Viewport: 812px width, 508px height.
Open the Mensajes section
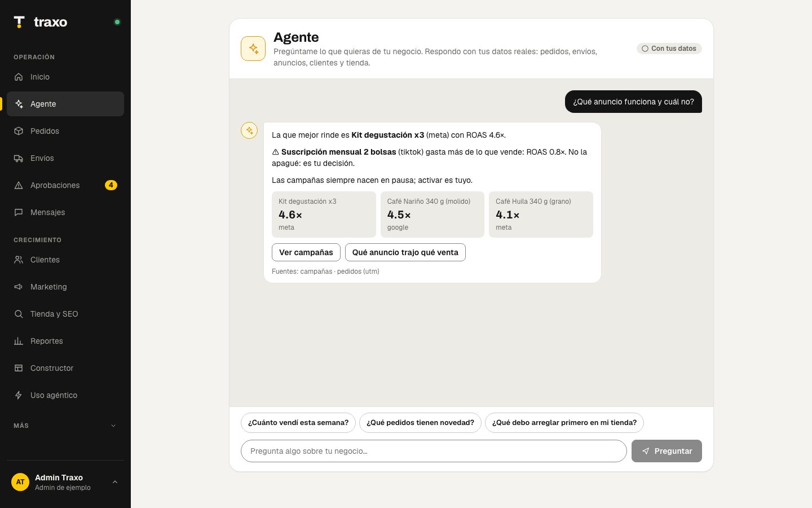[65, 212]
